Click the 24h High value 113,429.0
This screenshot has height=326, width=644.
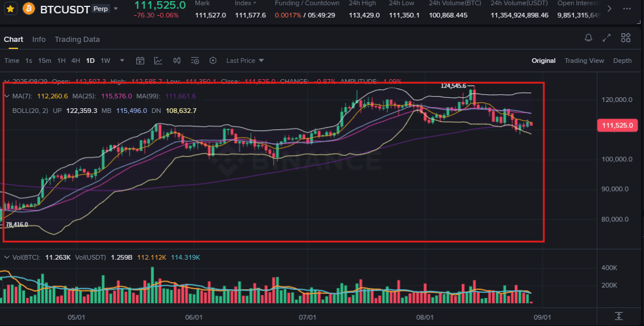[365, 15]
